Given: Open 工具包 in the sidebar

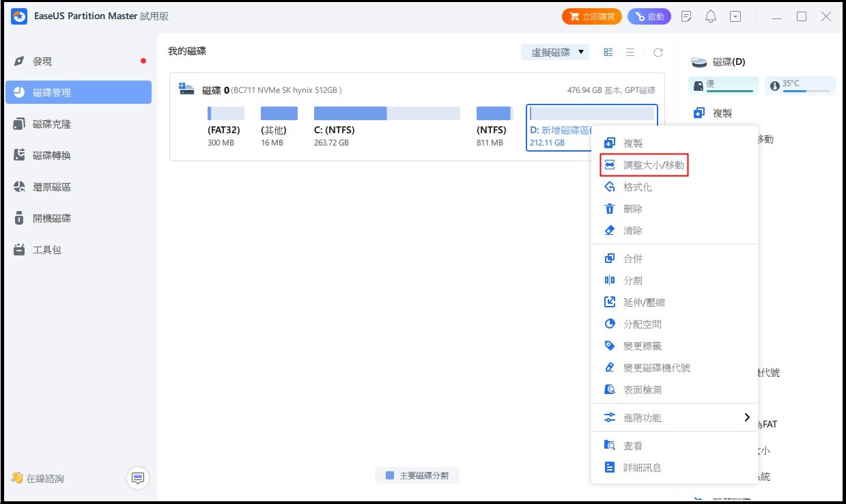Looking at the screenshot, I should point(47,250).
